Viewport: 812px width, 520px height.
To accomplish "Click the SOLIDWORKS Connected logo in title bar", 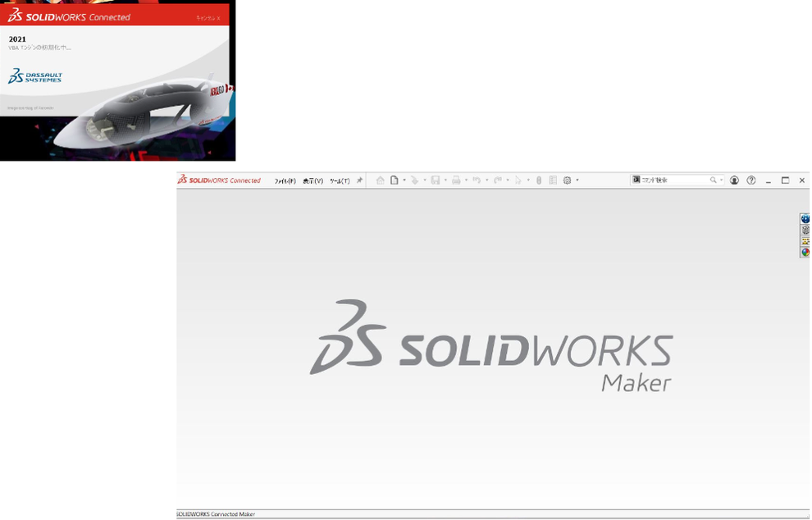I will [x=219, y=180].
